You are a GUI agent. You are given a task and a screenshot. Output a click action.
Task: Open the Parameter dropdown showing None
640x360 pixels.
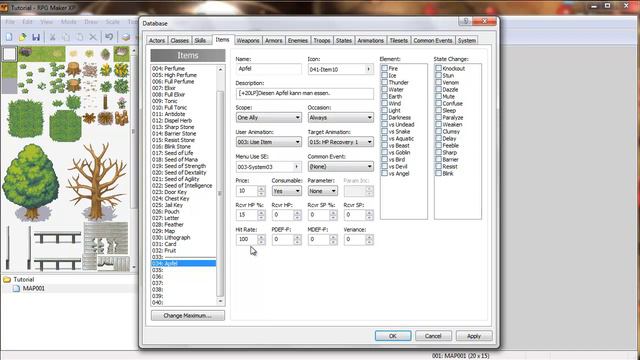[322, 191]
